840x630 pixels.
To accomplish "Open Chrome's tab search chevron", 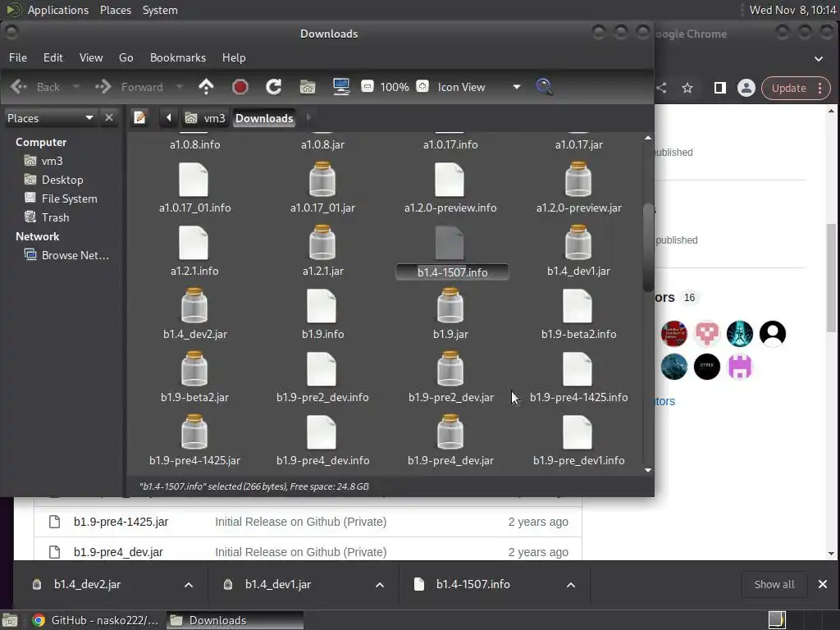I will click(x=819, y=59).
